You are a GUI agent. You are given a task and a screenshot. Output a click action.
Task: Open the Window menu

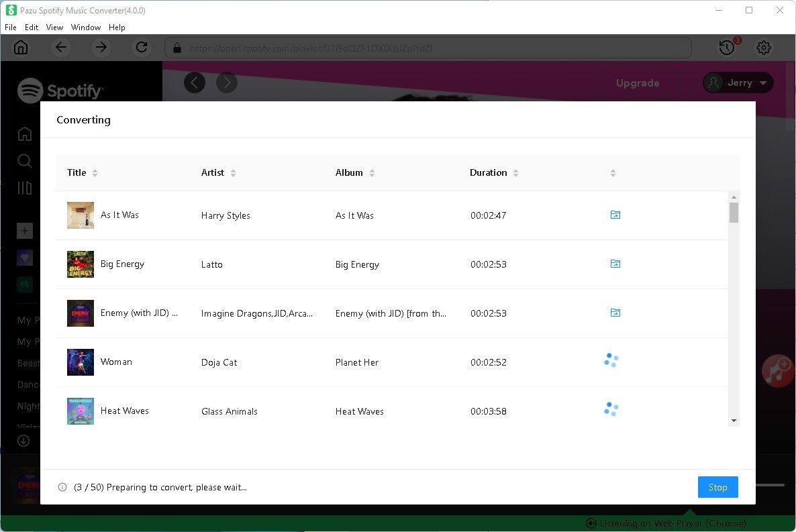pos(86,28)
